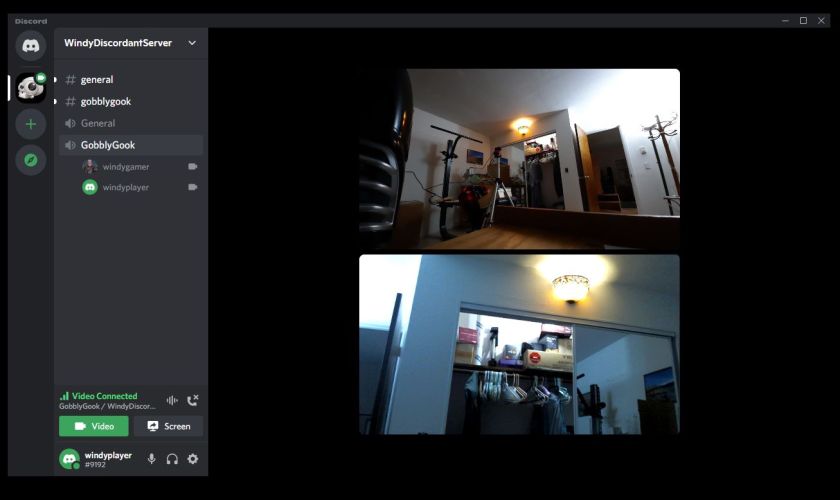The image size is (840, 500).
Task: Select the WindyDiscordantServer server icon
Action: click(31, 88)
